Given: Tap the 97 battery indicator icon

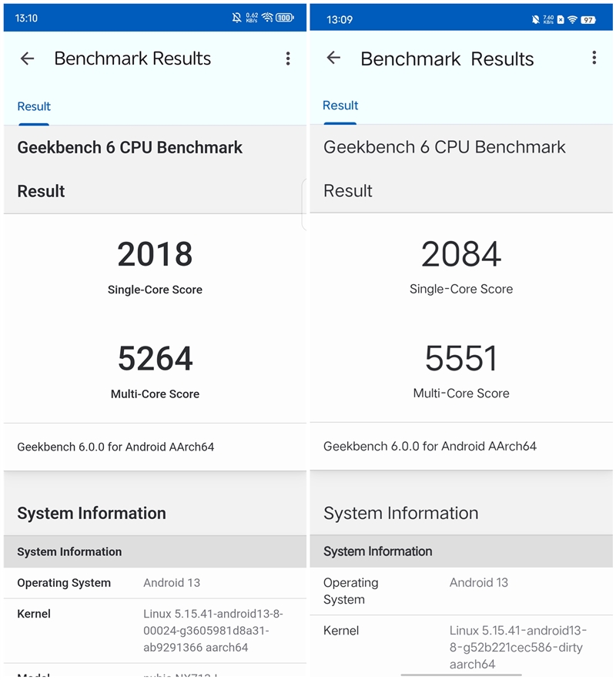Looking at the screenshot, I should click(x=588, y=20).
